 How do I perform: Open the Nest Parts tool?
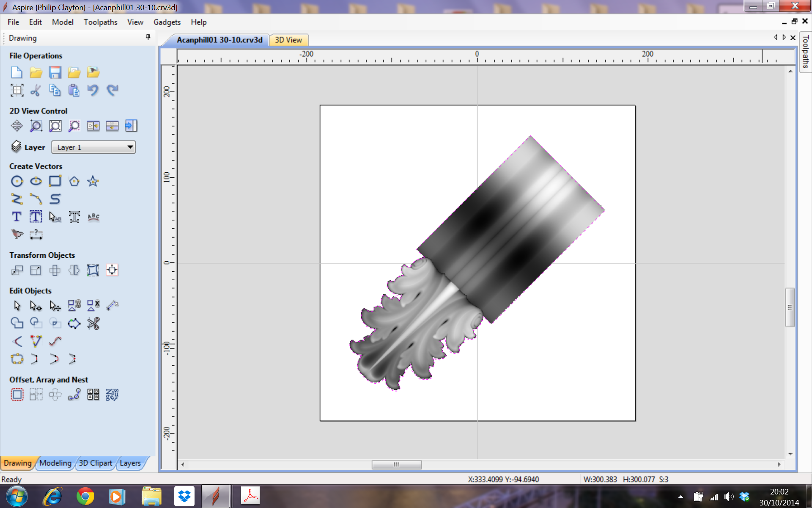[x=112, y=395]
